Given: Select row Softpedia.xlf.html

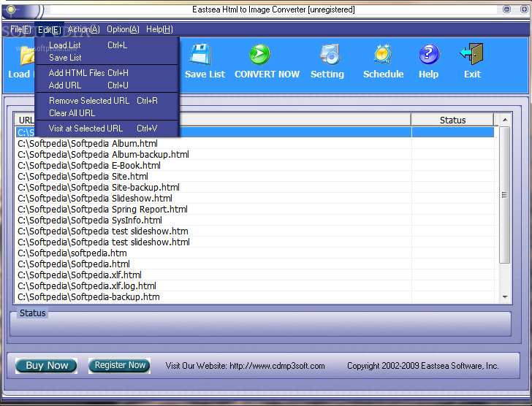Looking at the screenshot, I should (x=254, y=275).
